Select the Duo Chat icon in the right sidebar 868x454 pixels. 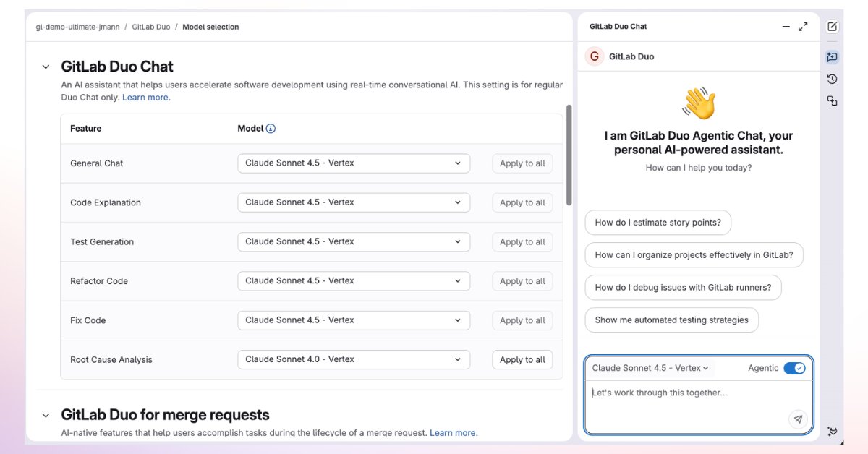[x=831, y=56]
